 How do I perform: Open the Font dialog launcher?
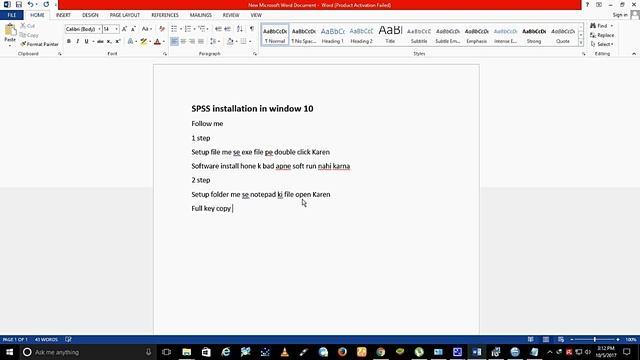click(x=165, y=54)
